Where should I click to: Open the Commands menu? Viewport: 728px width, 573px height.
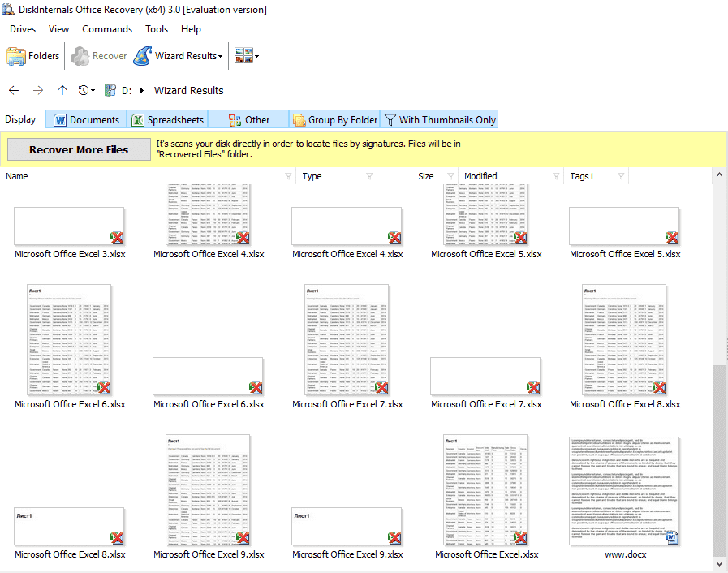click(x=106, y=29)
